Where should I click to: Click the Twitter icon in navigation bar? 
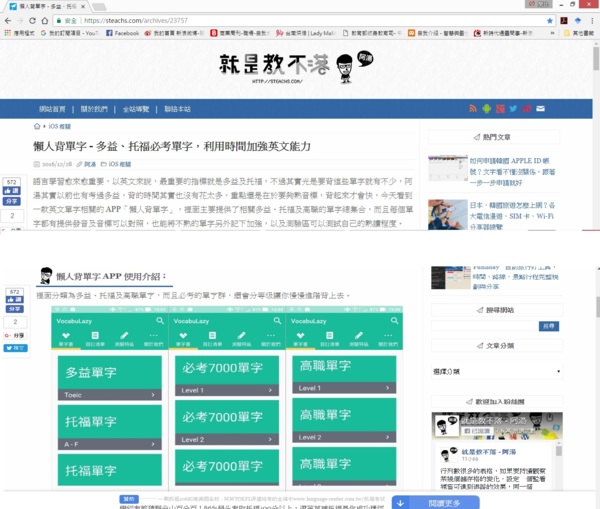(x=512, y=108)
